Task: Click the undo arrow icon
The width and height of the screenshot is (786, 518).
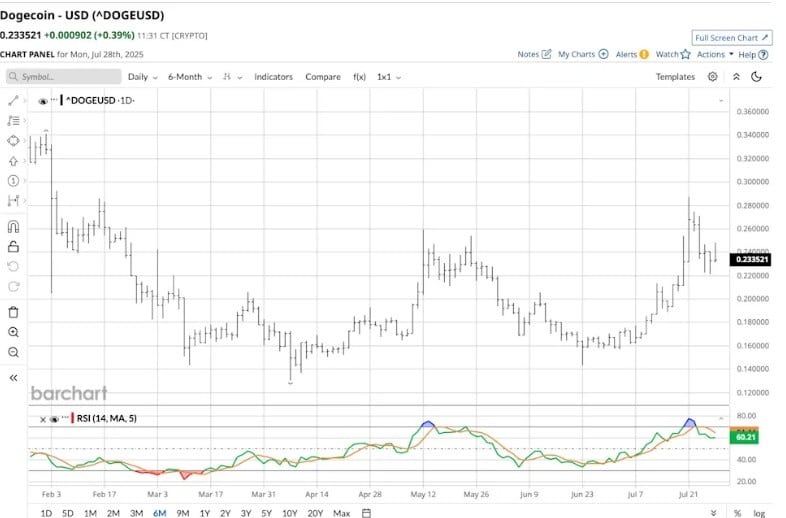Action: coord(13,266)
